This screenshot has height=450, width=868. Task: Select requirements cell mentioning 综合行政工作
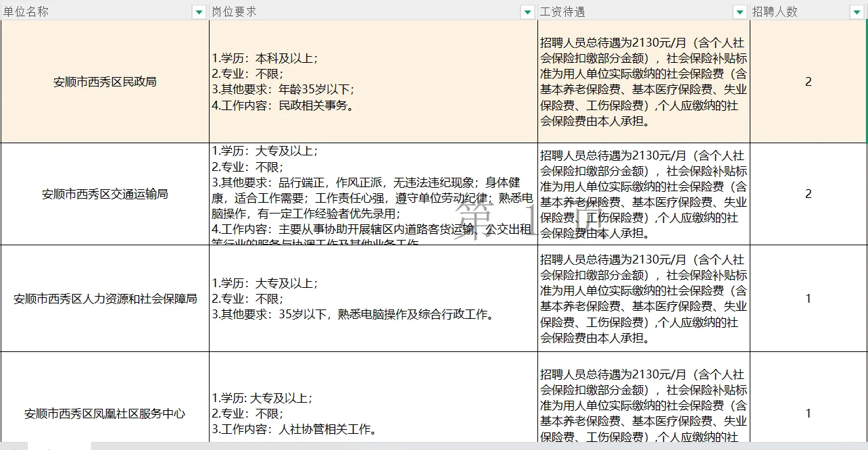pyautogui.click(x=373, y=298)
